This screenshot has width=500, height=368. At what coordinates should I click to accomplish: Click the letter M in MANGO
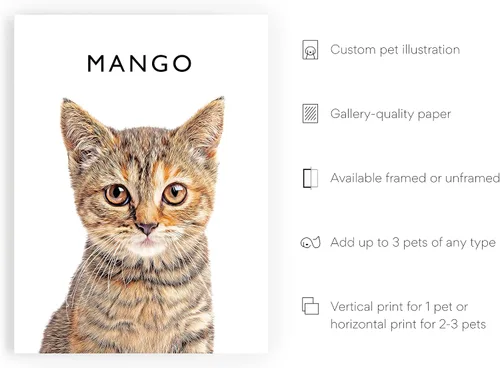point(96,63)
